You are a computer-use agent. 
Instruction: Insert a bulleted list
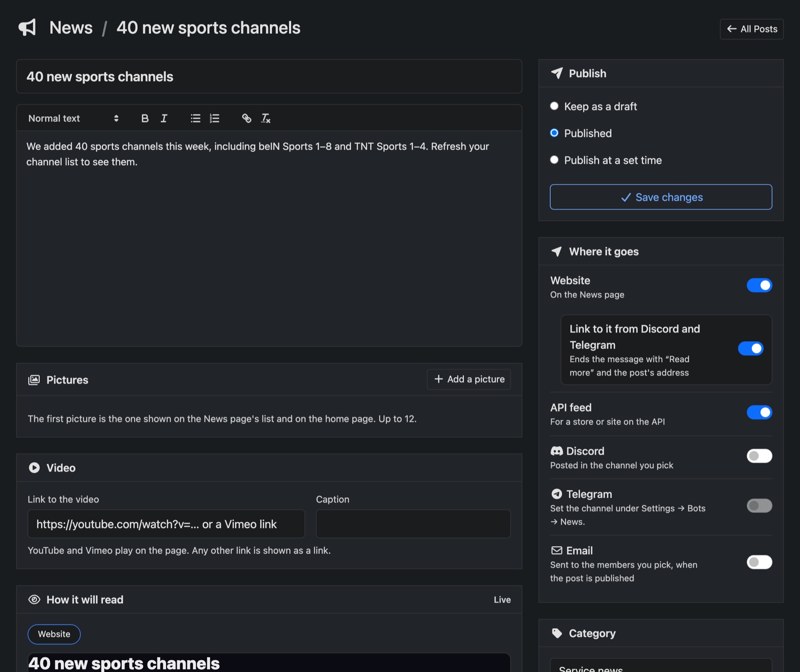click(x=196, y=118)
